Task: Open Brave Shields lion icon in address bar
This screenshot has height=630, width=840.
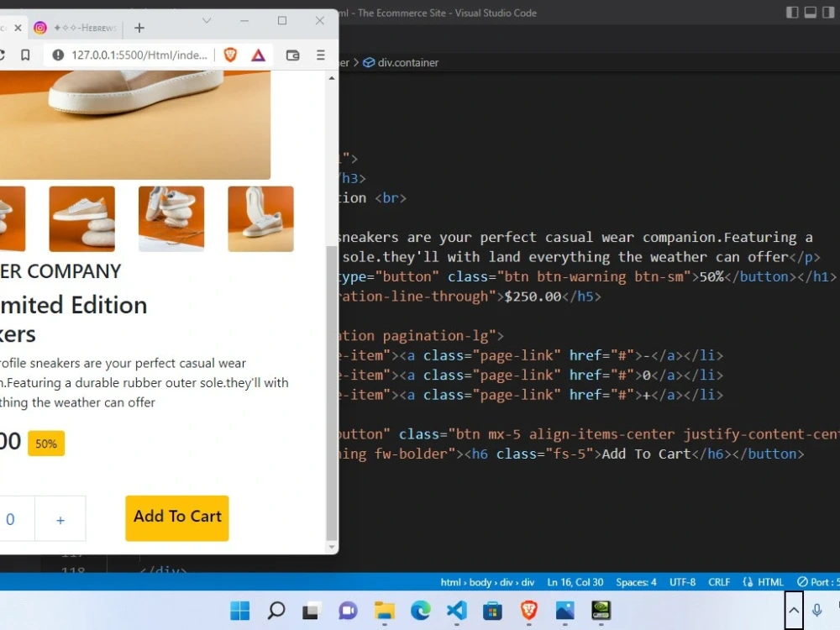Action: coord(230,55)
